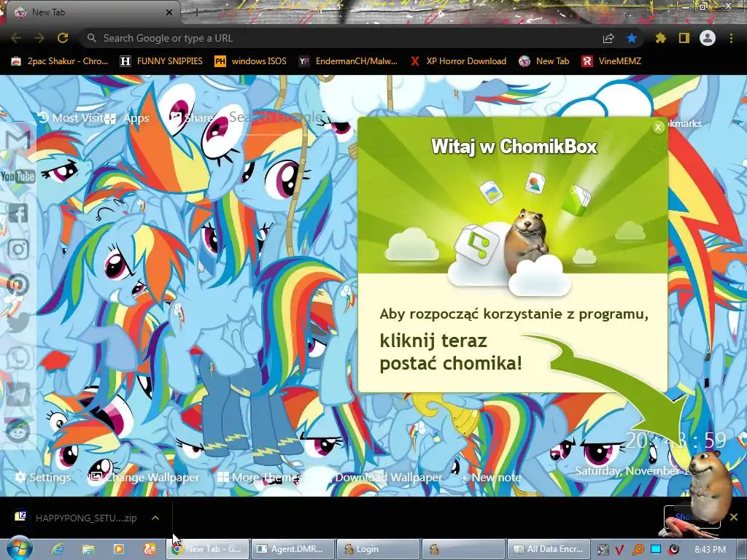The width and height of the screenshot is (747, 560).
Task: Close the New Tab browser tab
Action: point(169,12)
